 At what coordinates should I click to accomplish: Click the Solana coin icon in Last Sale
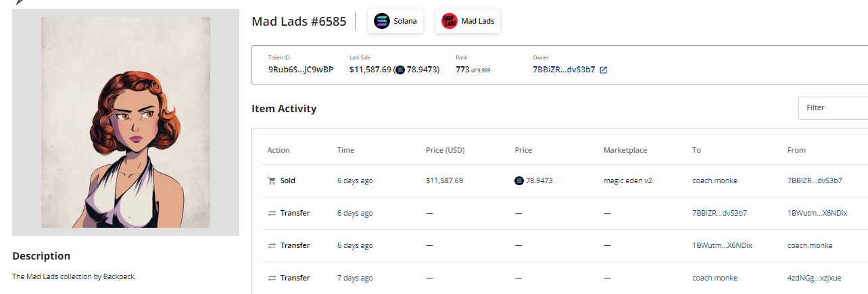point(400,70)
